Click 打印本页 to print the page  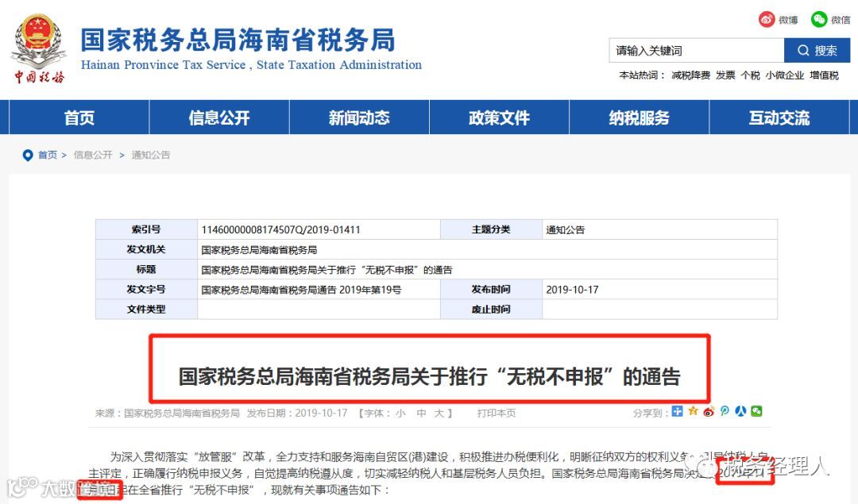pyautogui.click(x=497, y=414)
